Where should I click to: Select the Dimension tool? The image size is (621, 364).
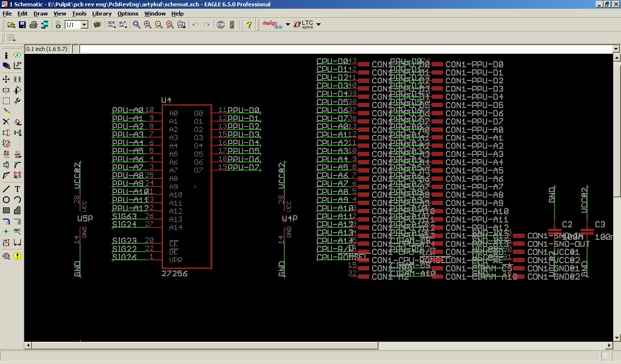[x=17, y=242]
